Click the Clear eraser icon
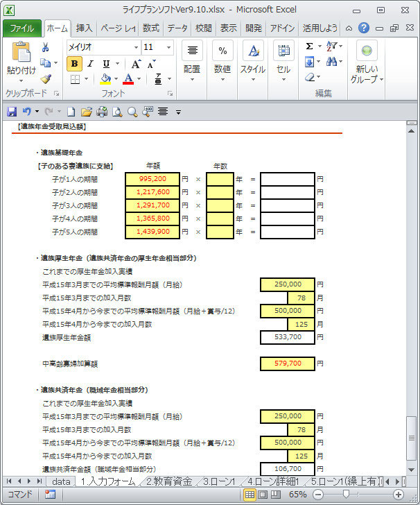Image resolution: width=420 pixels, height=505 pixels. click(x=309, y=77)
